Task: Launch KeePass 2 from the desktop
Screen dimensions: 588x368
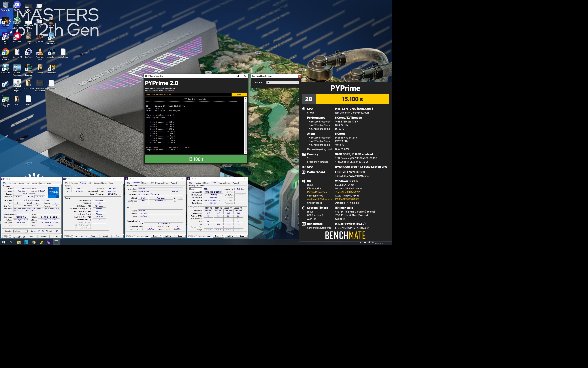Action: pyautogui.click(x=28, y=53)
